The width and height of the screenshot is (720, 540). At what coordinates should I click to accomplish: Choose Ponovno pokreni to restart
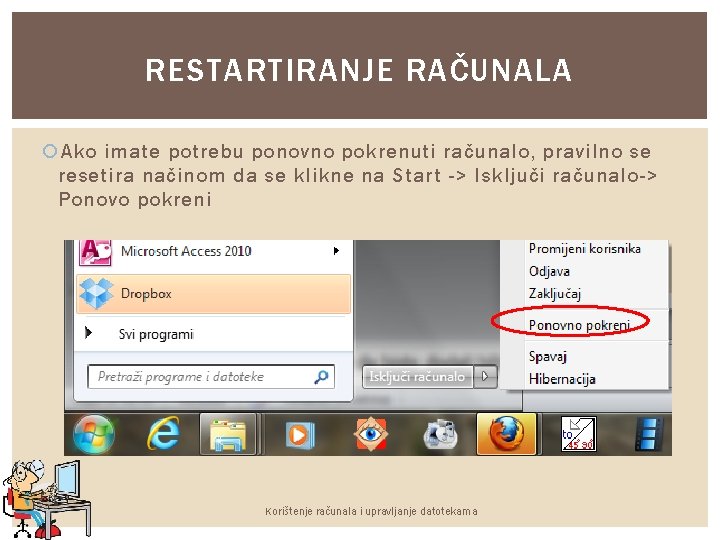pyautogui.click(x=579, y=325)
